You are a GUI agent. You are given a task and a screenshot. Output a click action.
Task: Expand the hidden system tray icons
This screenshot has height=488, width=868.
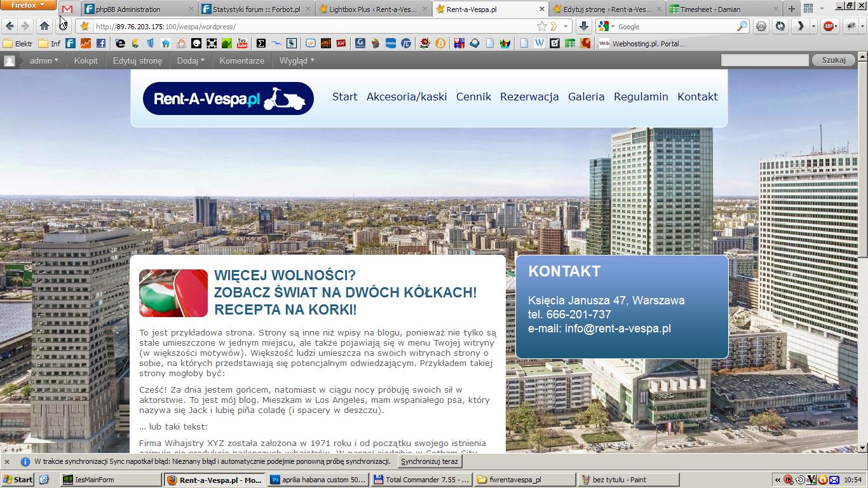(777, 480)
